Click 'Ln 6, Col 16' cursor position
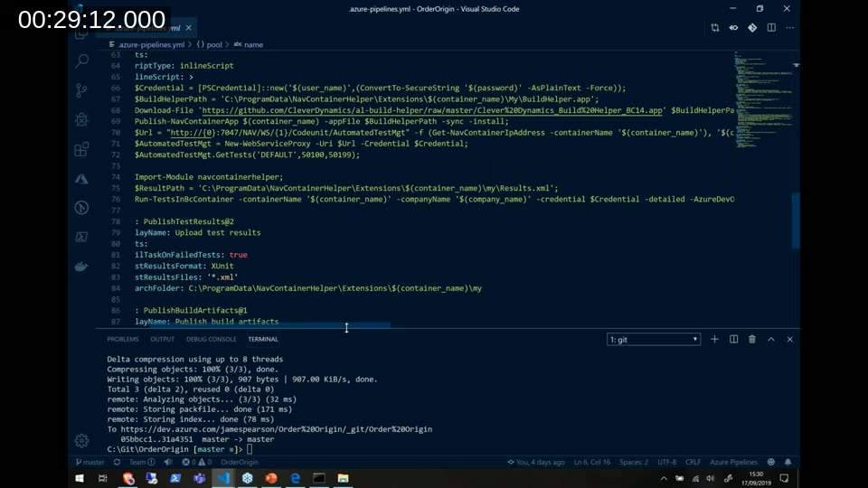 [x=591, y=462]
